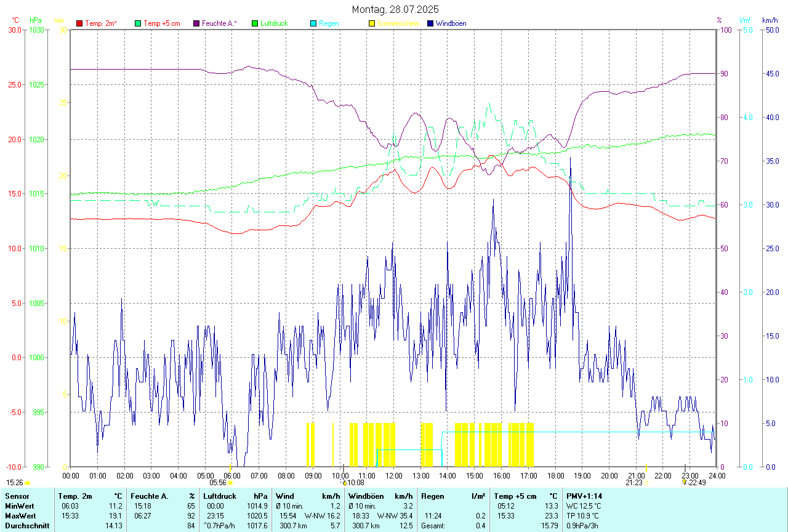Click the sunset marker at 21:23
Viewport: 788px width, 532px height.
pos(646,483)
